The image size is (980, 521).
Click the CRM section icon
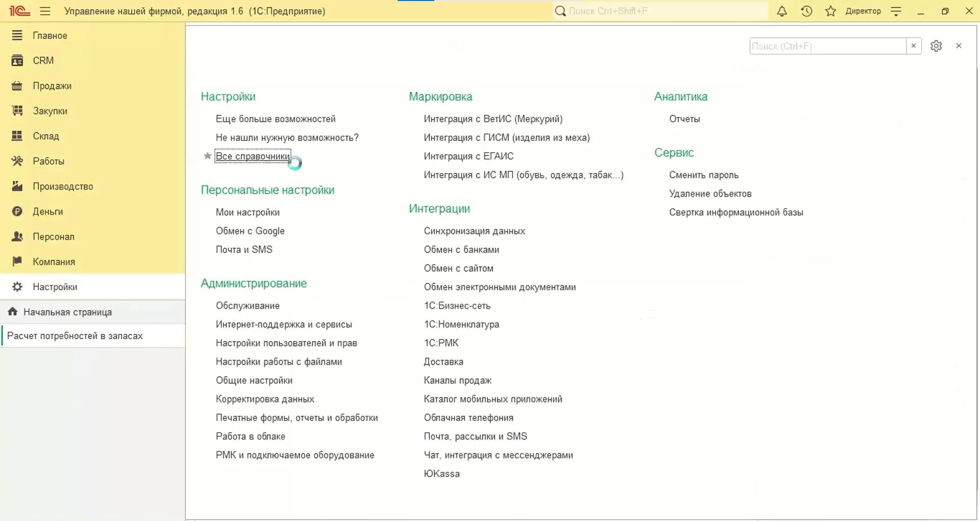tap(17, 60)
